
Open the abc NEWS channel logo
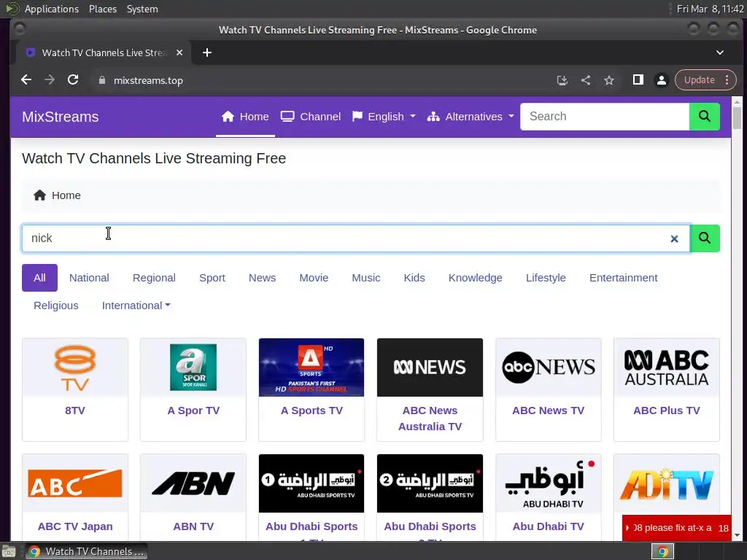[549, 367]
